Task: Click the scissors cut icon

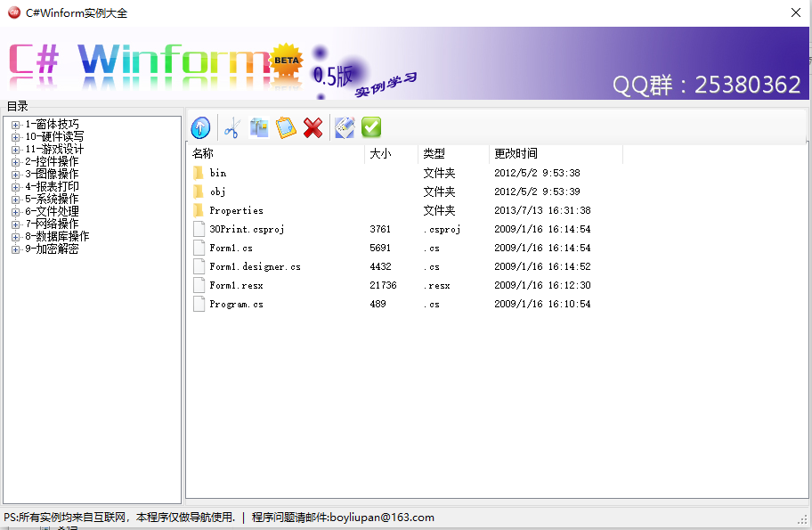Action: click(x=231, y=127)
